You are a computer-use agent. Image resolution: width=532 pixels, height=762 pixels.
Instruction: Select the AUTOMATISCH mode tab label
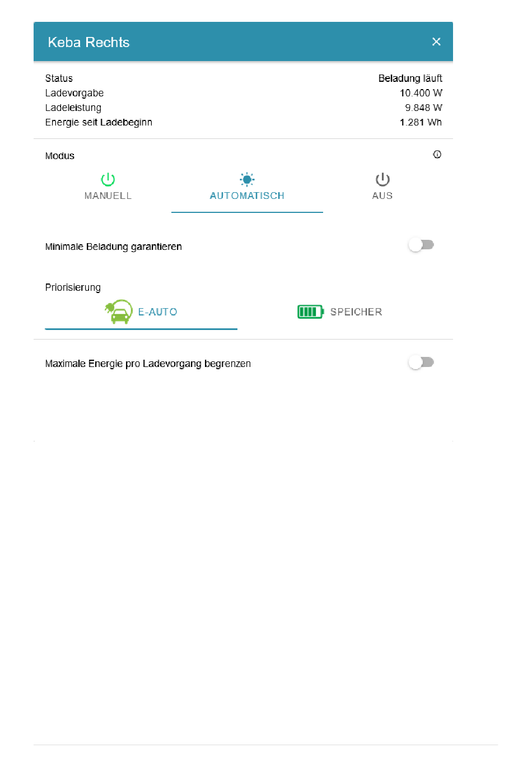pyautogui.click(x=247, y=196)
